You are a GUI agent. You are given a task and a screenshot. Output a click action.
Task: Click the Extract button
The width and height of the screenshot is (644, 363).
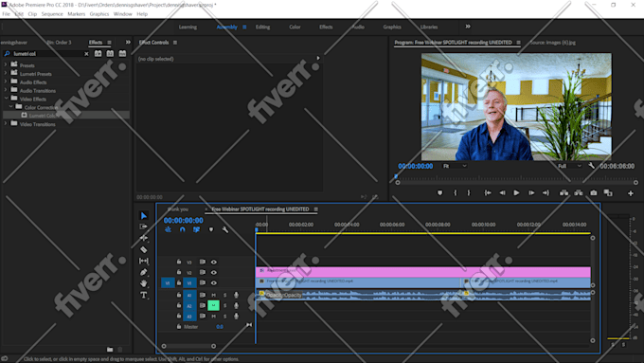[579, 192]
